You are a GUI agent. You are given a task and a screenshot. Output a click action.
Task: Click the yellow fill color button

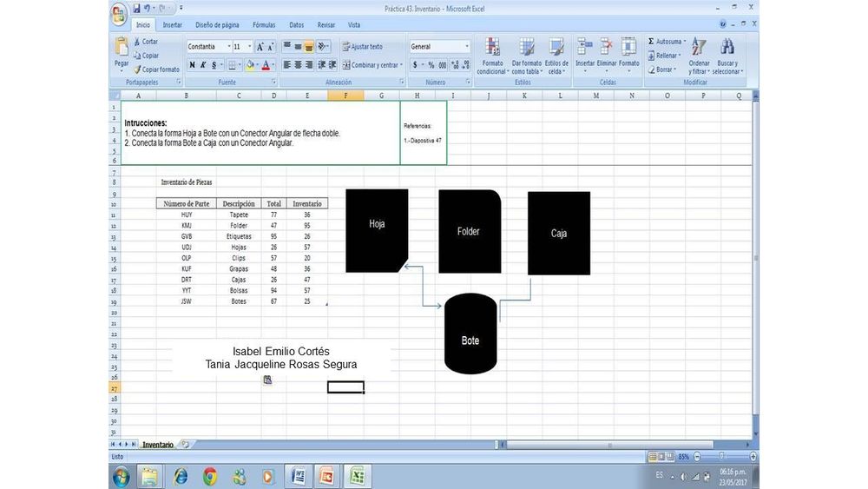[x=249, y=65]
